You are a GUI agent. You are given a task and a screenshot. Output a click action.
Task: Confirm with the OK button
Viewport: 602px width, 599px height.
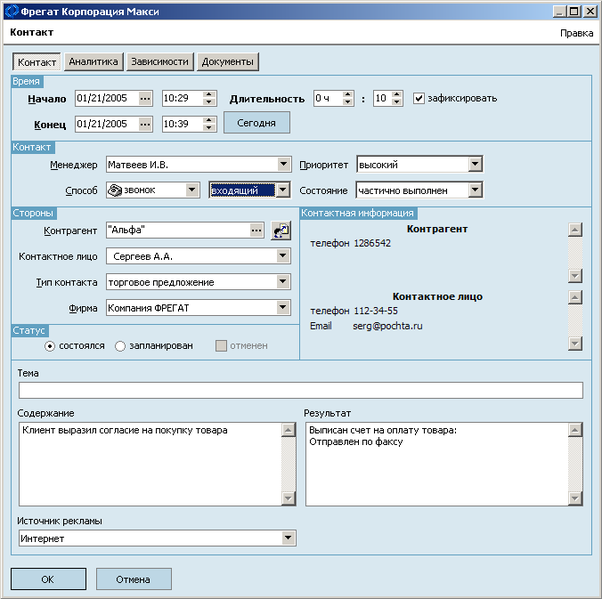pyautogui.click(x=48, y=579)
